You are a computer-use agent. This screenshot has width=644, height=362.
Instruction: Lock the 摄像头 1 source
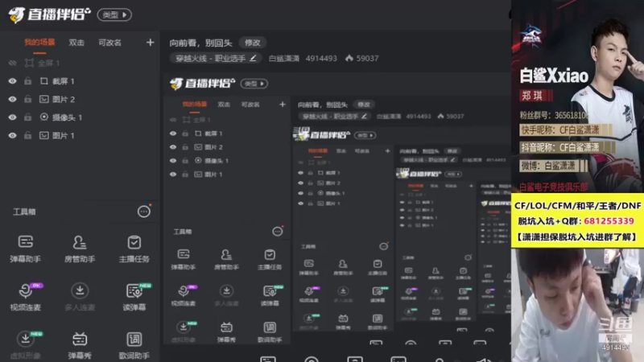click(x=27, y=117)
